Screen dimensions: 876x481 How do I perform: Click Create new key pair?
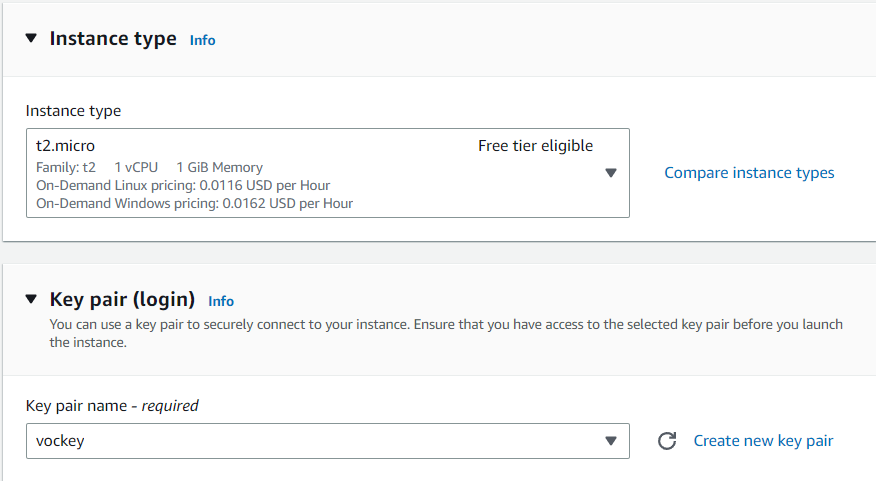763,441
